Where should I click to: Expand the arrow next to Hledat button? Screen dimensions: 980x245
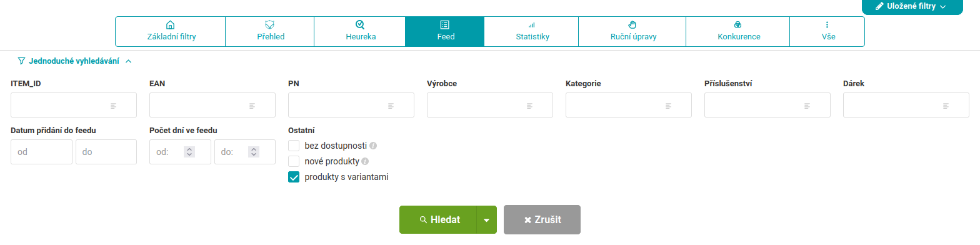pos(486,220)
